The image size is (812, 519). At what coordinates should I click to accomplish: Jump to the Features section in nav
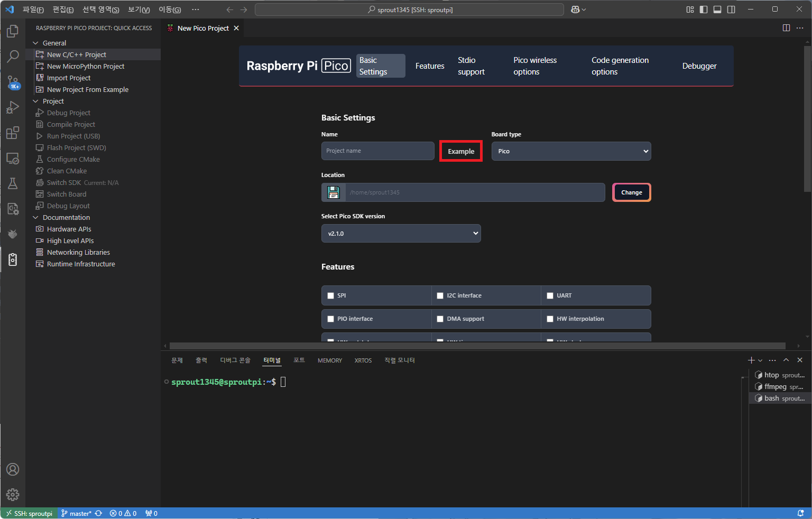tap(430, 66)
